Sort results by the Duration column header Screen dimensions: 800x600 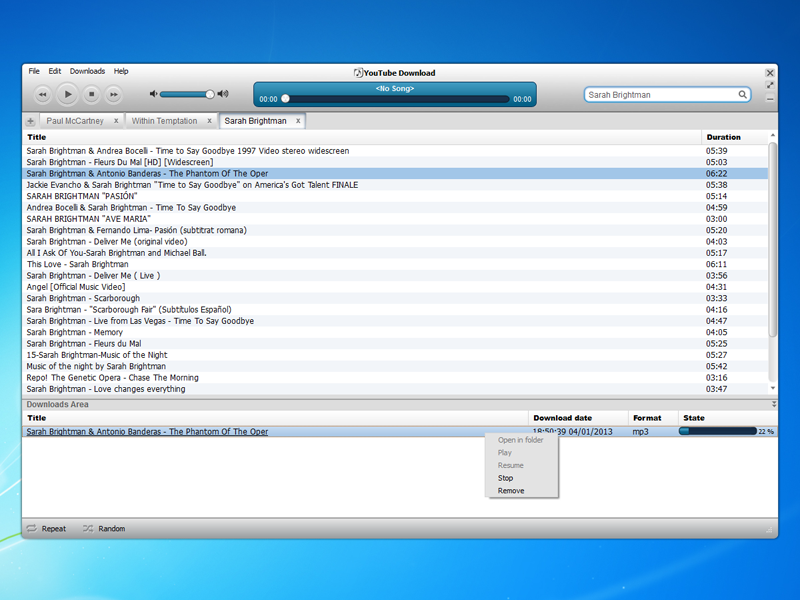coord(735,137)
